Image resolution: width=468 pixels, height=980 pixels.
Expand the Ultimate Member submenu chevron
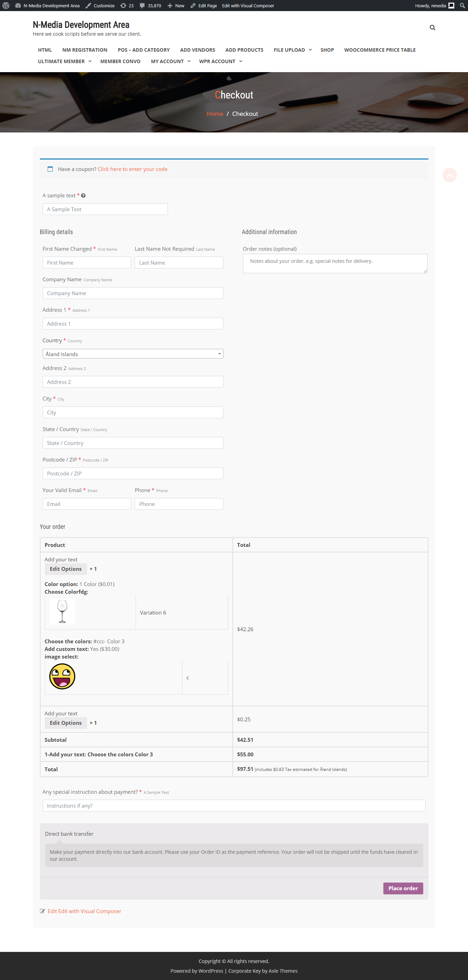click(x=90, y=61)
